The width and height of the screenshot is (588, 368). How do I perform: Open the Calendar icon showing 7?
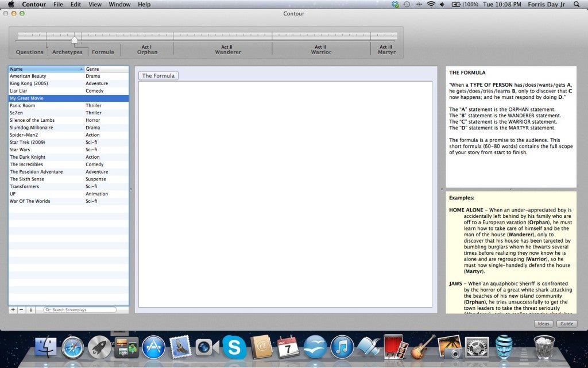288,347
